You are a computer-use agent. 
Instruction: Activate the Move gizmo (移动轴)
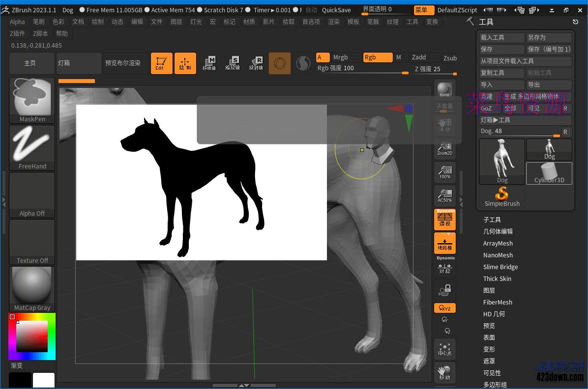[x=210, y=63]
